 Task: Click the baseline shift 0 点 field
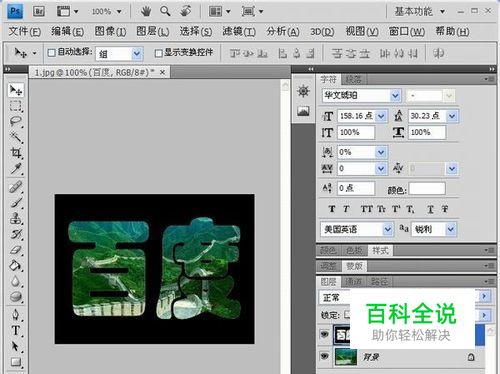pyautogui.click(x=356, y=188)
